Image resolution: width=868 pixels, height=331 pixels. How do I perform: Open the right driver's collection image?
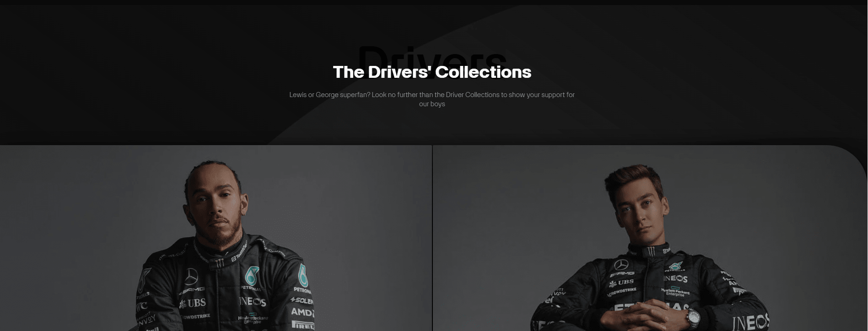(650, 238)
